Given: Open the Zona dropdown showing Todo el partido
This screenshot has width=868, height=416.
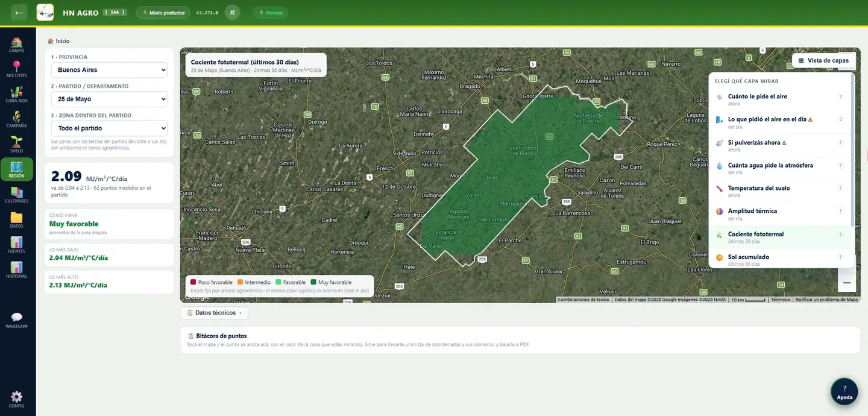Looking at the screenshot, I should [109, 128].
